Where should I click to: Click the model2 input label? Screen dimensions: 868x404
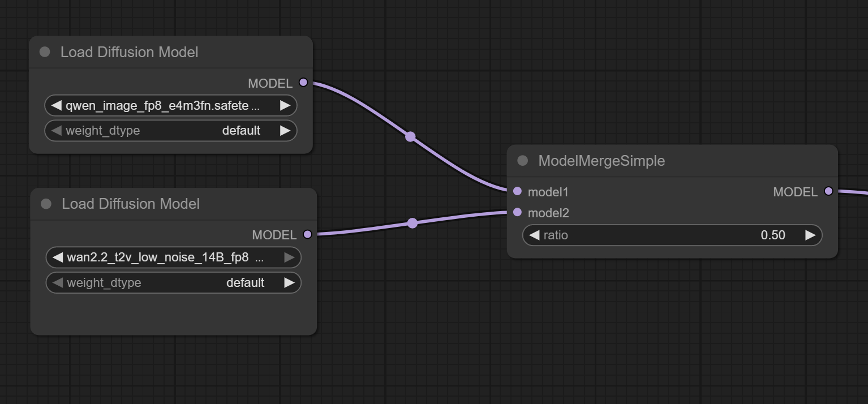coord(548,213)
